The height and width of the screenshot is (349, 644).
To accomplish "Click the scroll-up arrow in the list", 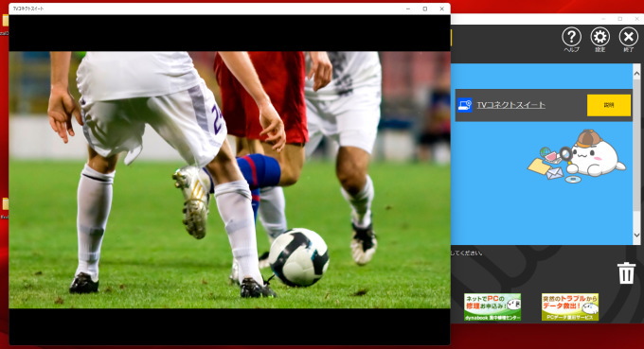I will (636, 74).
